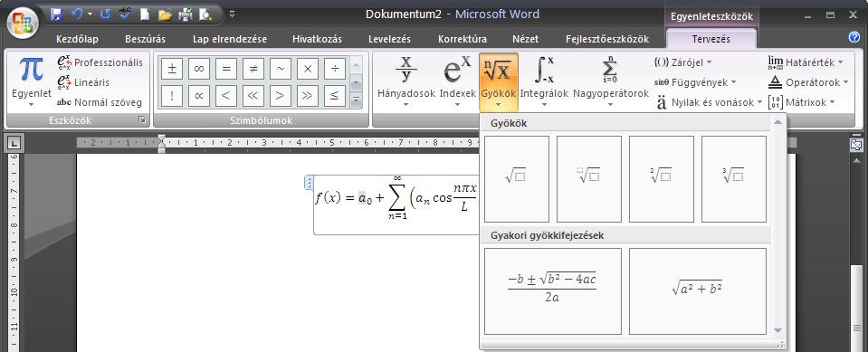Insert the quadratic formula expression
This screenshot has height=352, width=868.
[x=552, y=291]
